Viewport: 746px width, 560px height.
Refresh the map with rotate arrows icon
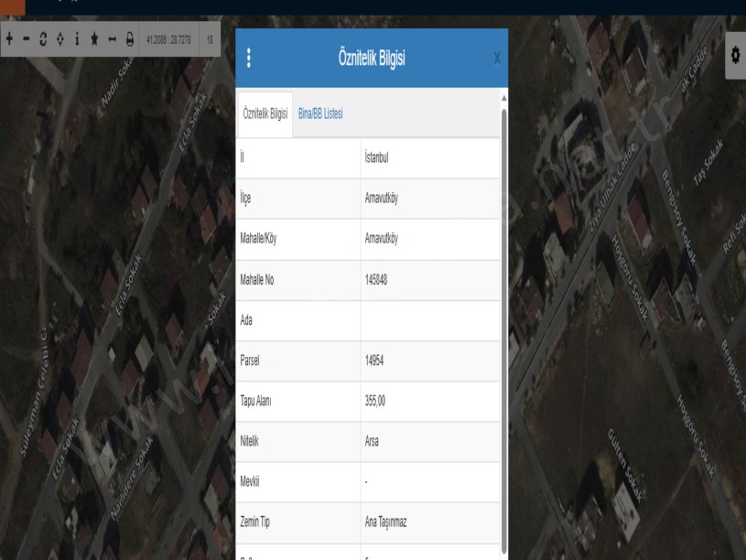43,39
